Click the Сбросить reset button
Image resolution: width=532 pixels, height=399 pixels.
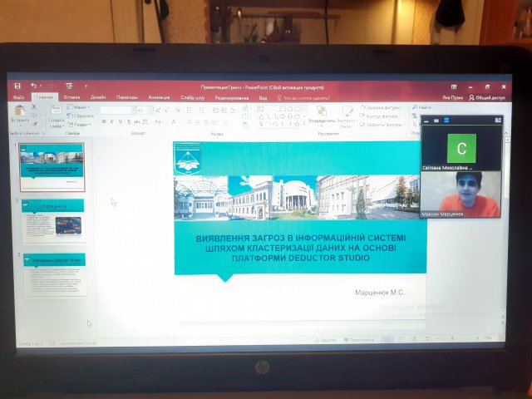(x=82, y=116)
